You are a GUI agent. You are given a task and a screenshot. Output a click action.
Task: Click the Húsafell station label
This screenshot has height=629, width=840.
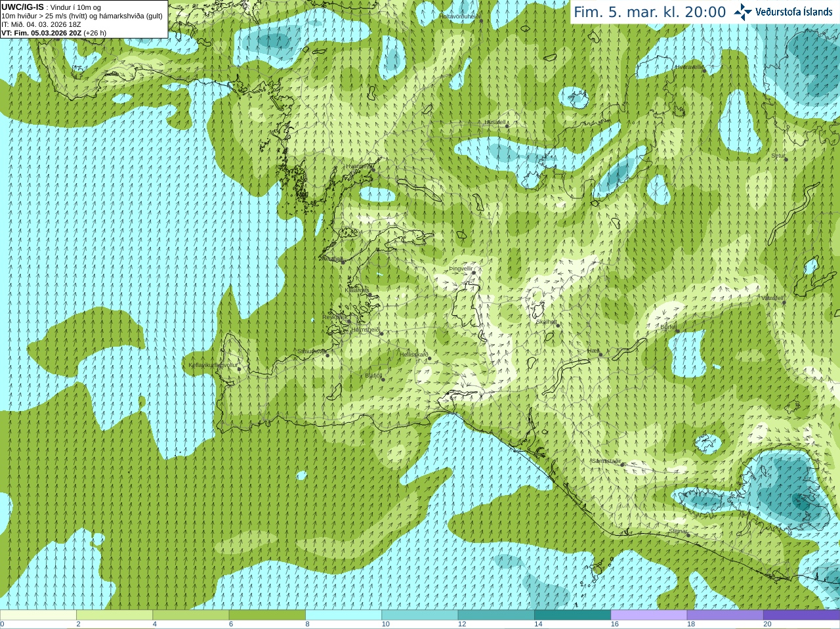click(x=495, y=122)
